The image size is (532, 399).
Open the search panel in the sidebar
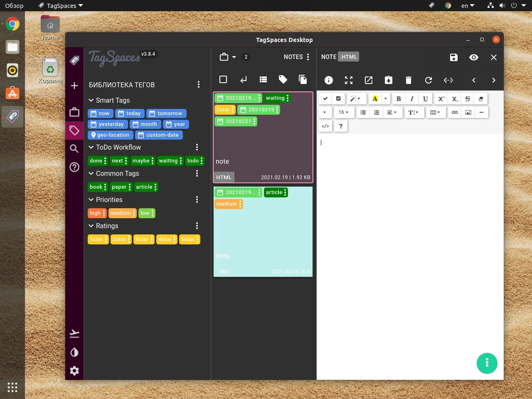[74, 149]
